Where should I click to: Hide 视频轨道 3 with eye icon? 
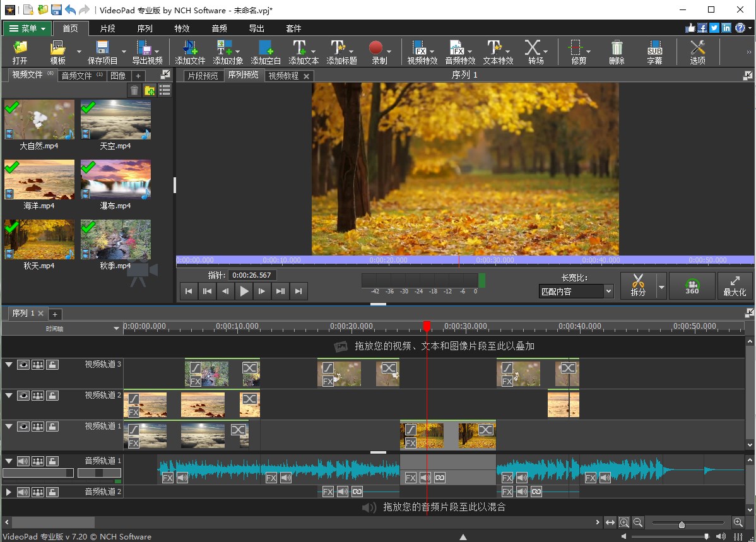coord(23,365)
